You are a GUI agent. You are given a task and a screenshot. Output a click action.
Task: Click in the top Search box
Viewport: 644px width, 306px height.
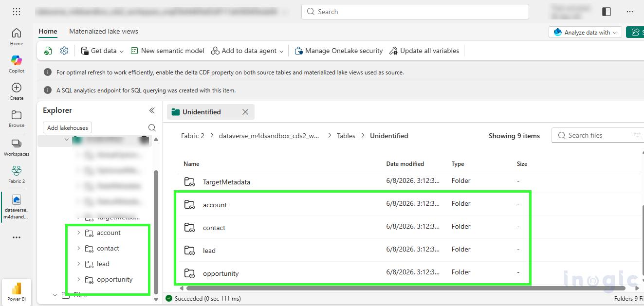coord(415,12)
